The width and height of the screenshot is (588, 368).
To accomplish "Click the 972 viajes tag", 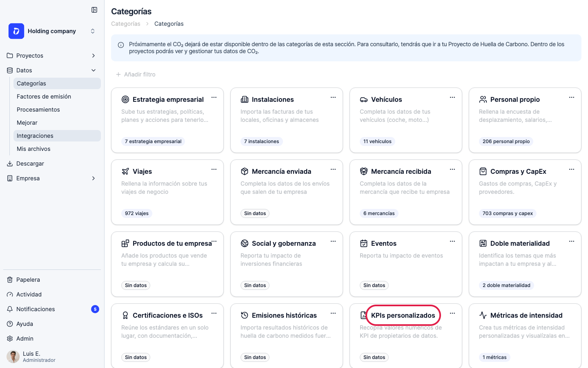I will coord(137,213).
